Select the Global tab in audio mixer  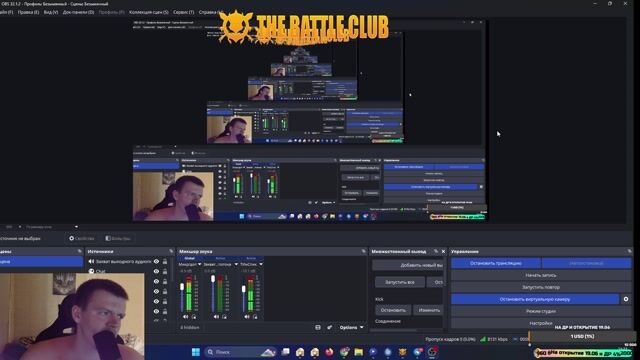pyautogui.click(x=189, y=258)
